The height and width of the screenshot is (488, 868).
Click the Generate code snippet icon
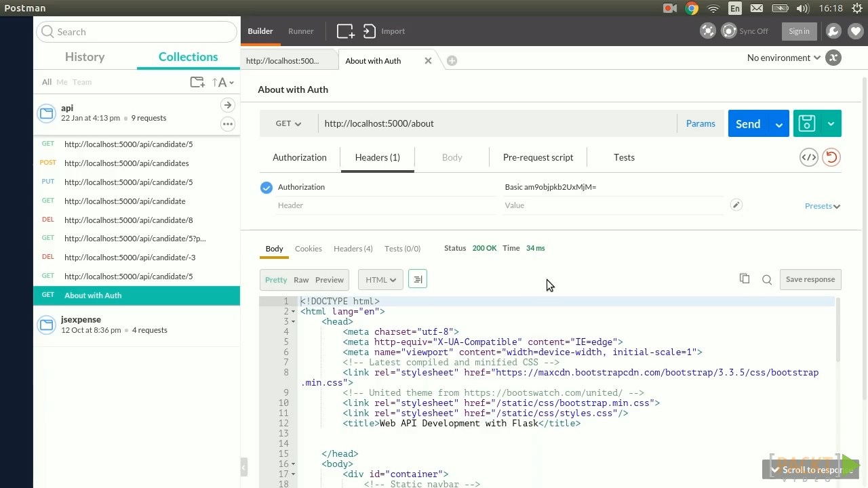click(x=808, y=157)
